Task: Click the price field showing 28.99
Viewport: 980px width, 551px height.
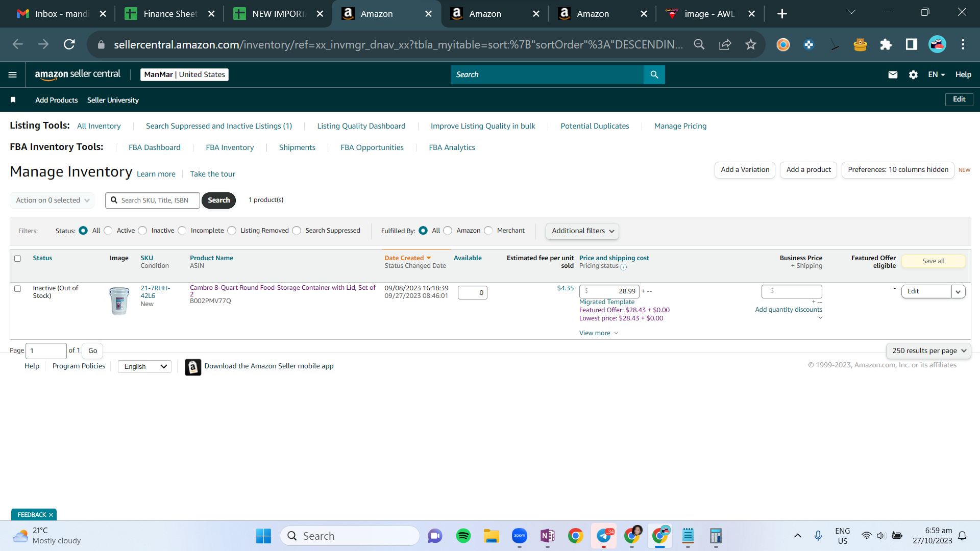Action: [x=609, y=291]
